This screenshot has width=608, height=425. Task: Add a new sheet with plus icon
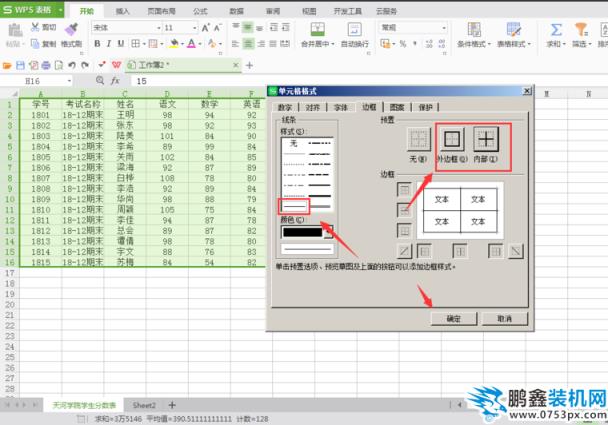172,405
